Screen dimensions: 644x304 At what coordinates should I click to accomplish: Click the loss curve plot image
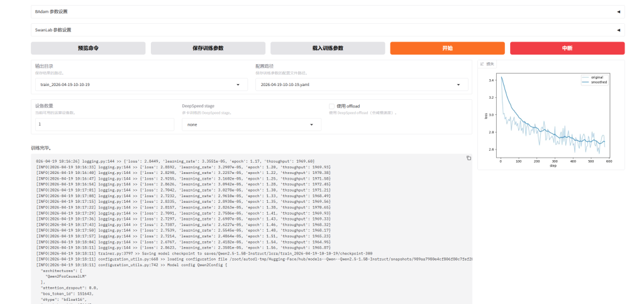(x=551, y=119)
